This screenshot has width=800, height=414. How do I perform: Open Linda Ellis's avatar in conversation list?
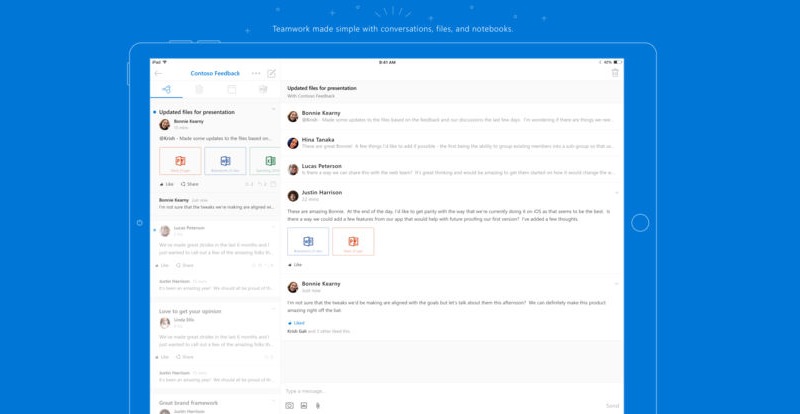[164, 323]
